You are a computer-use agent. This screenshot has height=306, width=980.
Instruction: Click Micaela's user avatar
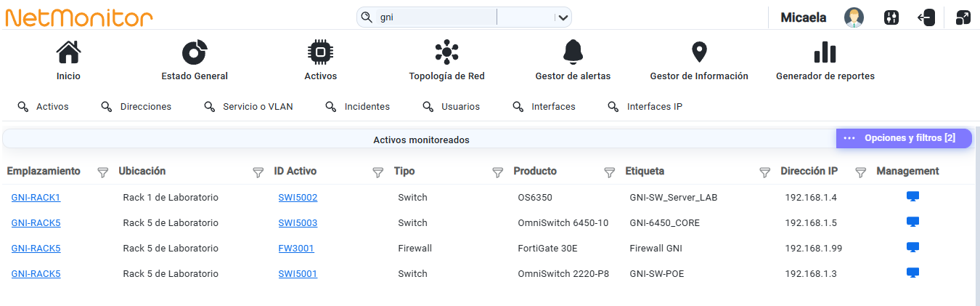[854, 17]
